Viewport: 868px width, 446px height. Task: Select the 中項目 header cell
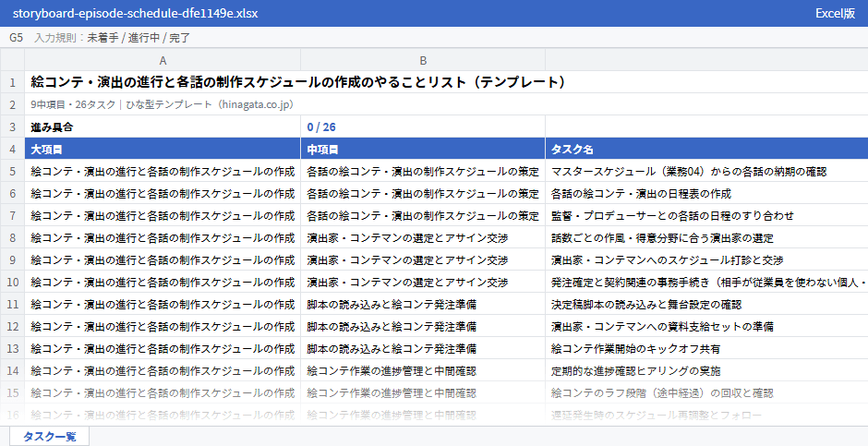click(423, 150)
